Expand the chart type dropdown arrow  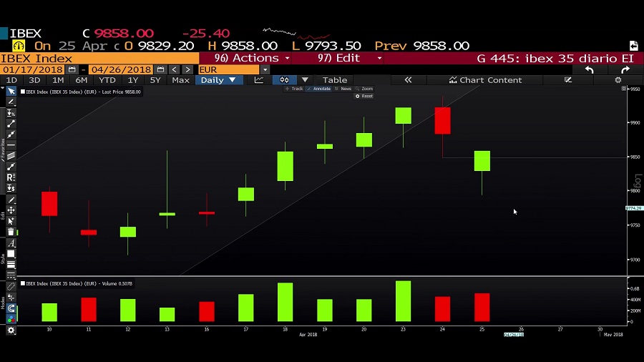tap(305, 80)
